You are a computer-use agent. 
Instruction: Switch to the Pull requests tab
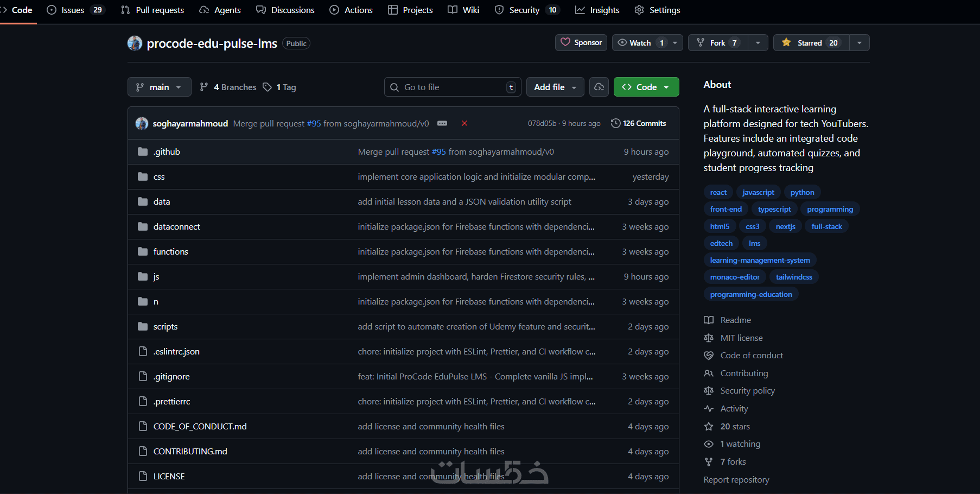pos(152,10)
